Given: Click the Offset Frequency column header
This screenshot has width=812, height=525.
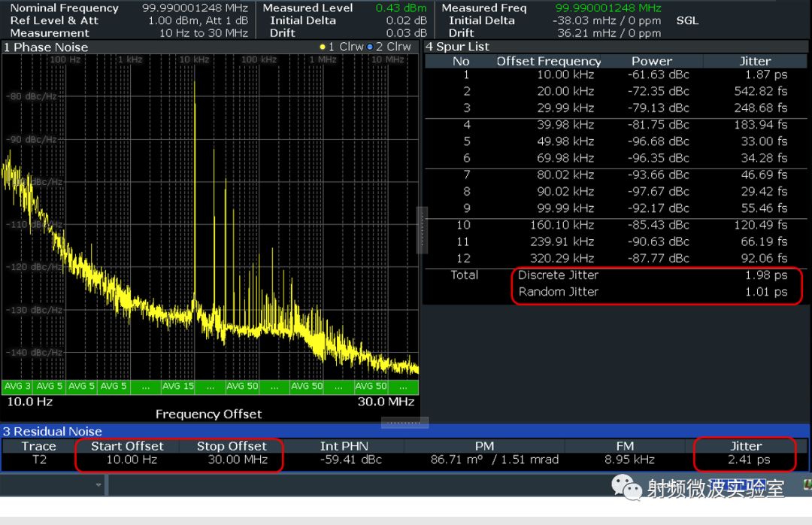Looking at the screenshot, I should 548,61.
